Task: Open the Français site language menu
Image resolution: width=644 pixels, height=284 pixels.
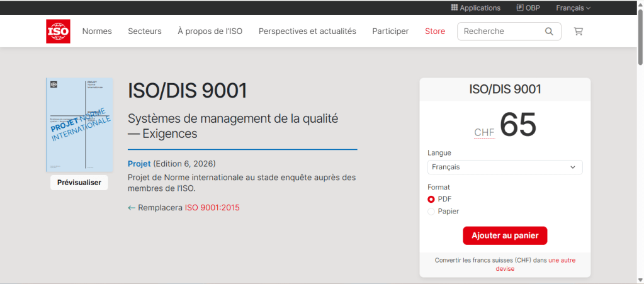Action: tap(573, 8)
